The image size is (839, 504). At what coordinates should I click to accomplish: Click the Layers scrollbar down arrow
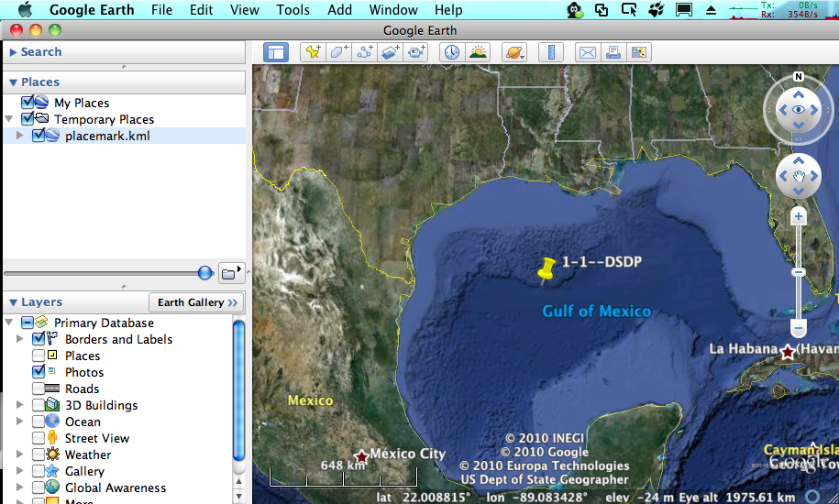click(x=238, y=497)
